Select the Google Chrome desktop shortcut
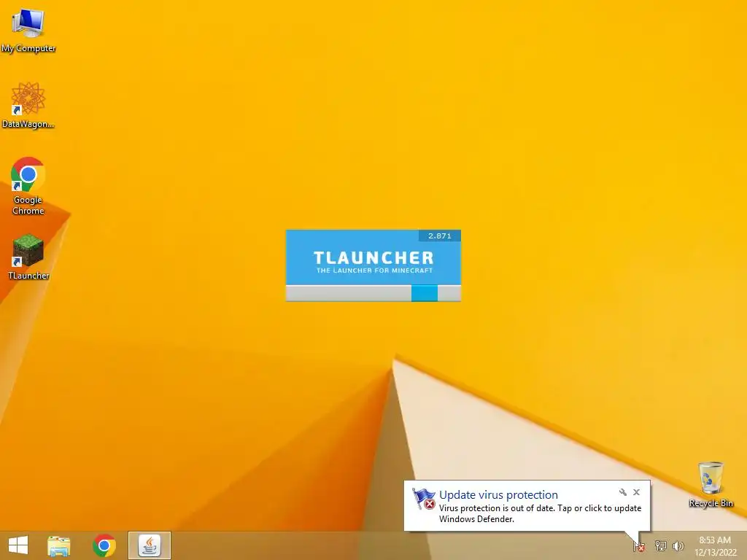This screenshot has width=747, height=560. [x=28, y=186]
